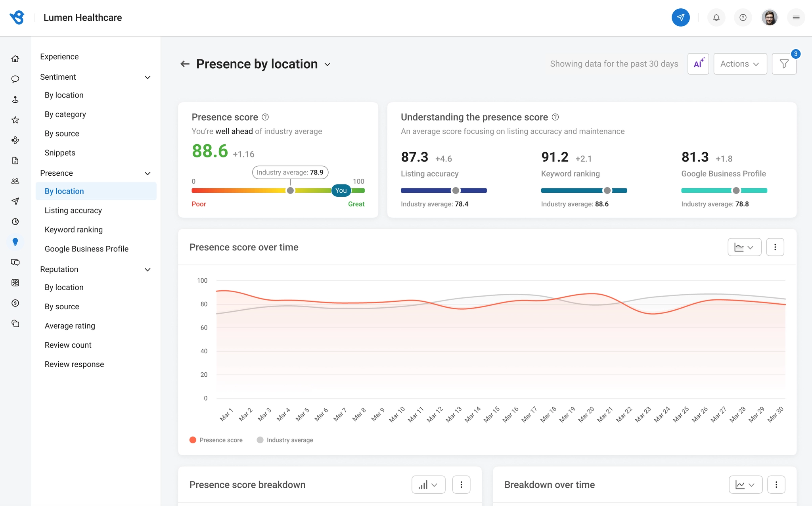Open more options for Presence score over time
Image resolution: width=812 pixels, height=506 pixels.
point(775,247)
